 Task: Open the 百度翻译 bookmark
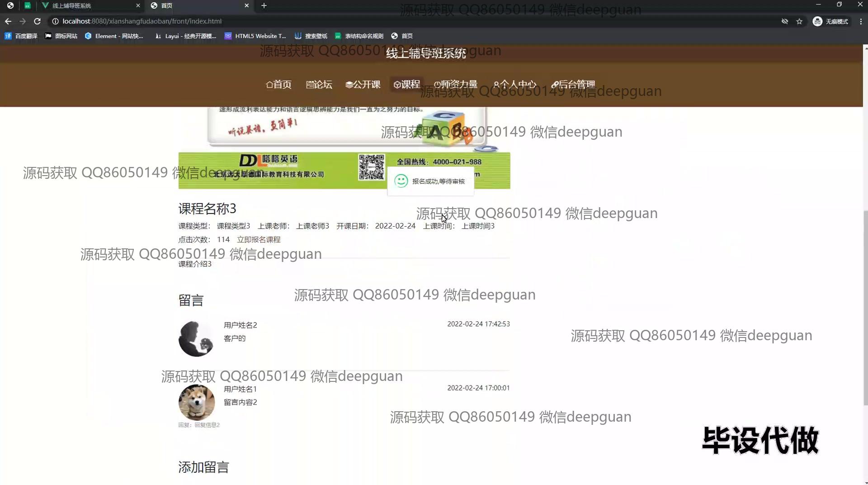(21, 36)
